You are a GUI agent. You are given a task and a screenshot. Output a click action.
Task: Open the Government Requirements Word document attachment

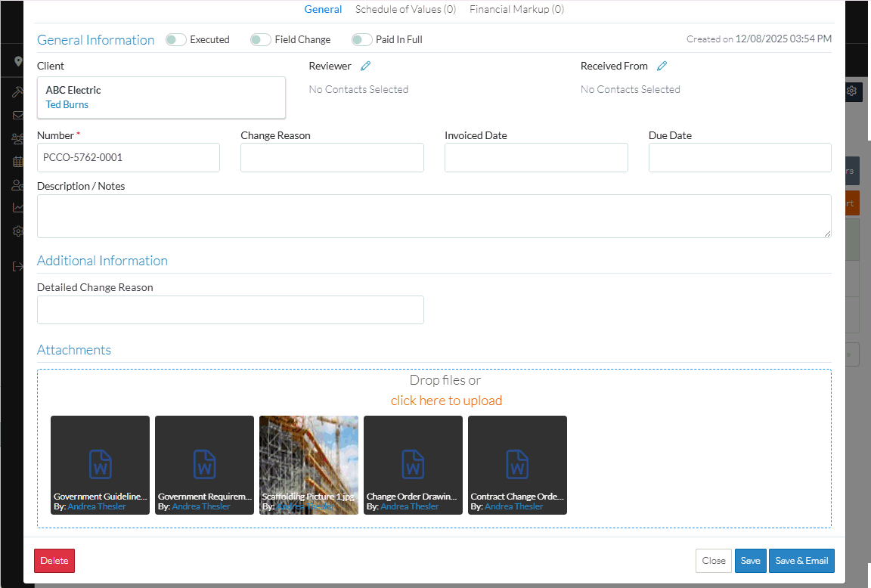click(x=204, y=463)
